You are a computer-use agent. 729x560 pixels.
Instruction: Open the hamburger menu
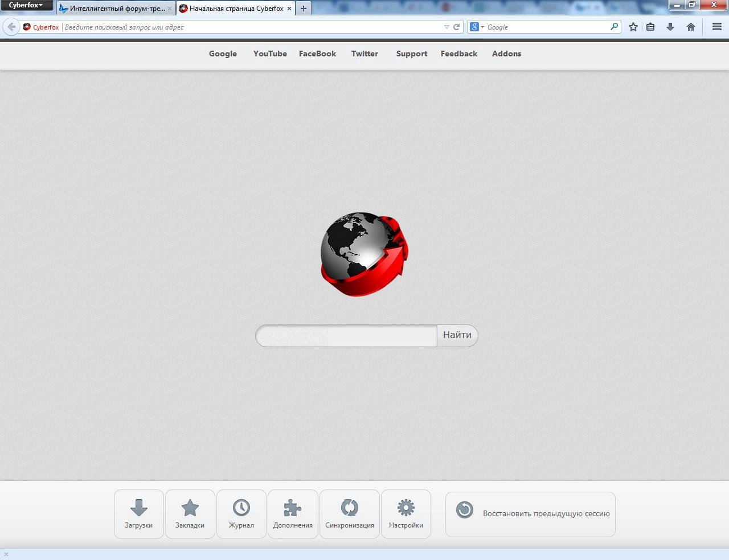717,27
